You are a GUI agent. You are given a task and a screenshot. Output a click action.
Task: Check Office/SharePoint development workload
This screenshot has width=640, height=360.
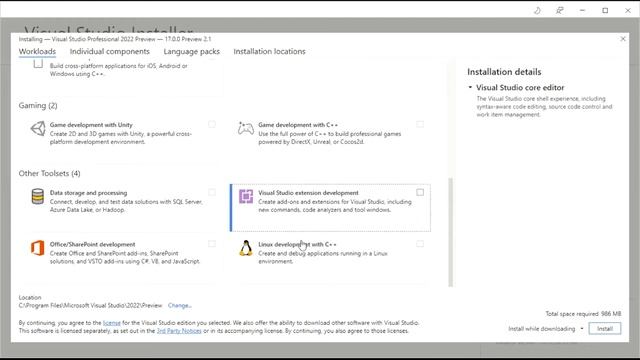[x=212, y=244]
